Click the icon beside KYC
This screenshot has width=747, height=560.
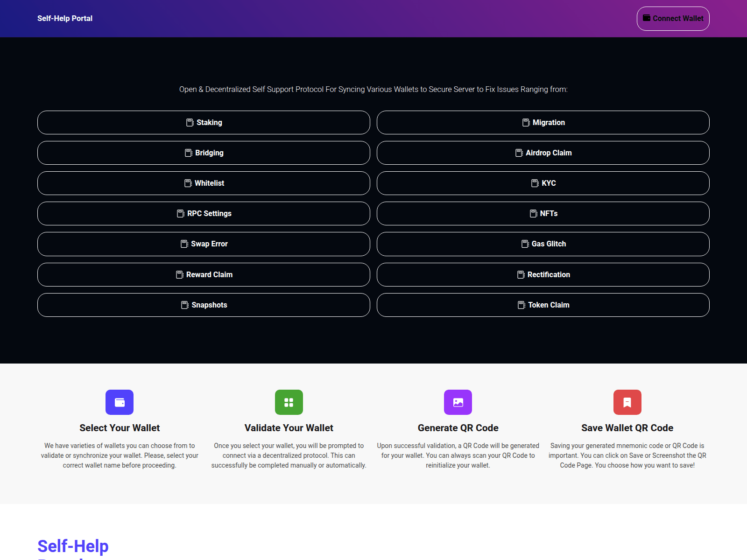[x=535, y=183]
